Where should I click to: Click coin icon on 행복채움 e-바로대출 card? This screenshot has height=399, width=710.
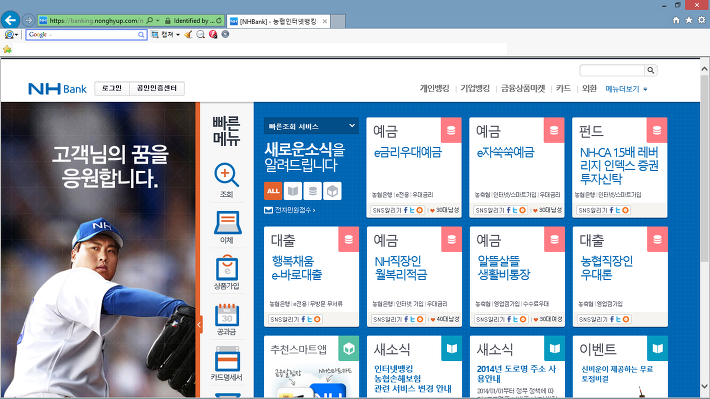349,239
